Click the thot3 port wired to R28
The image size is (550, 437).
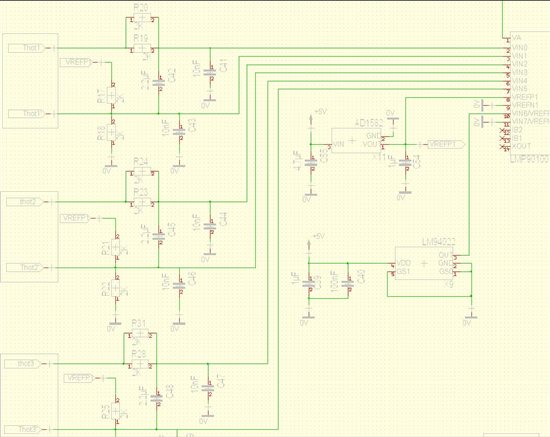[23, 364]
